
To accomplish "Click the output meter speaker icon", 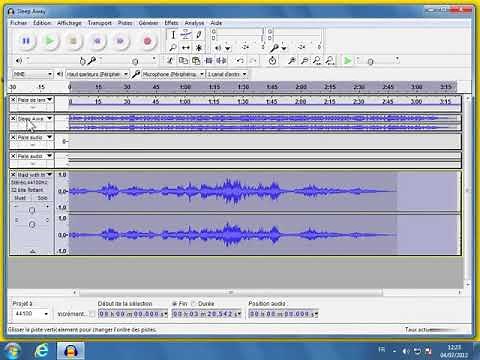I will coord(218,48).
